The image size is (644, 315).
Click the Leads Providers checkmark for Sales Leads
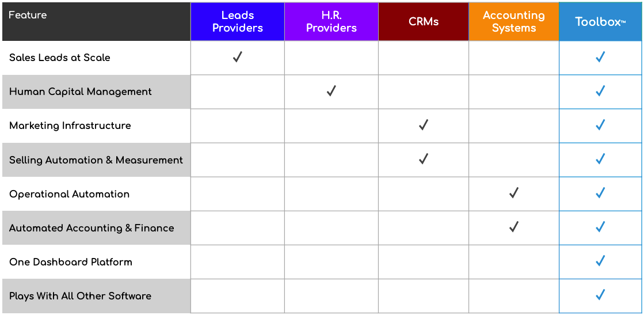pyautogui.click(x=237, y=57)
